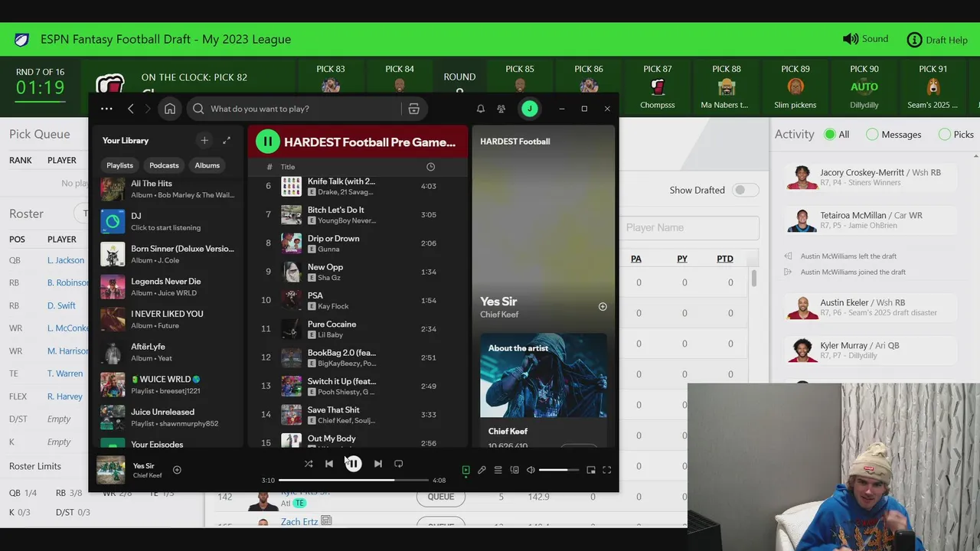Open the DJ item in Your Library
This screenshot has height=551, width=980.
(x=168, y=221)
